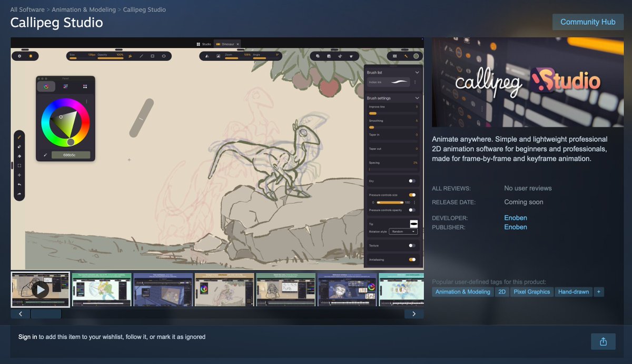Open the color sliders tab in color panel
The image size is (632, 364).
[65, 86]
